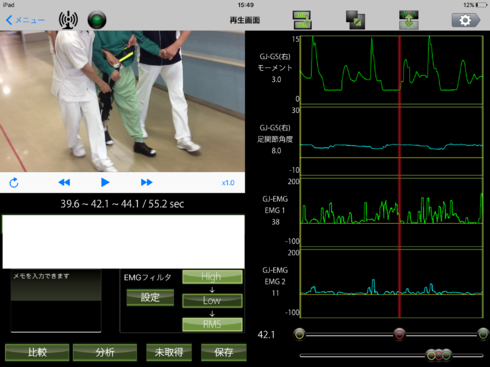
Task: Rewind the video playback
Action: (64, 182)
